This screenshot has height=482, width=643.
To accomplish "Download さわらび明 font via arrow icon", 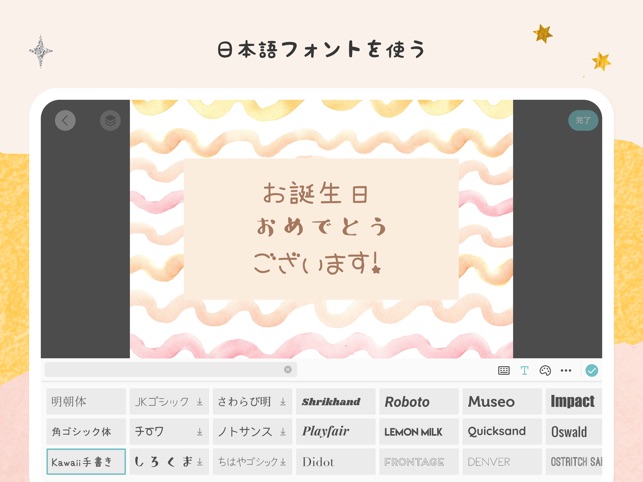I will click(283, 402).
